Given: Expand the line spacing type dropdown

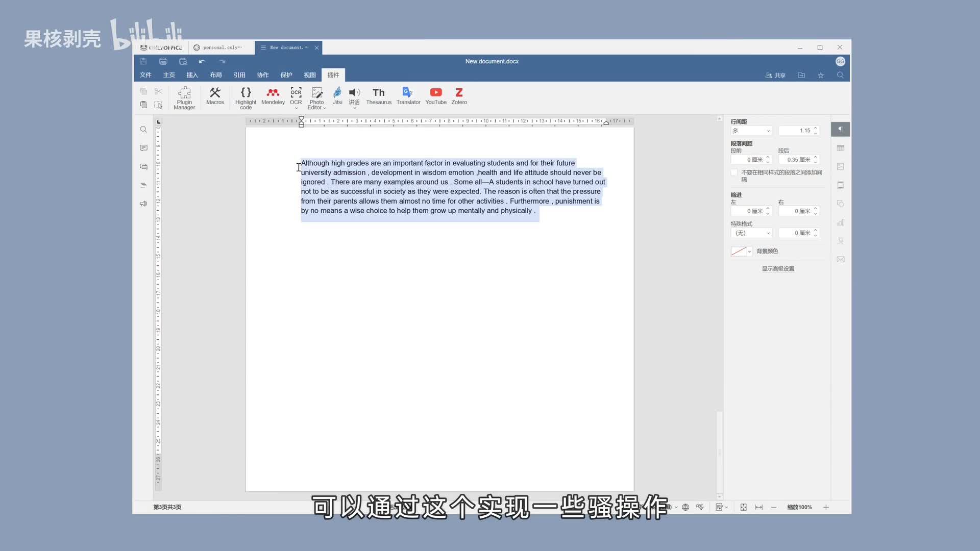Looking at the screenshot, I should (x=751, y=131).
